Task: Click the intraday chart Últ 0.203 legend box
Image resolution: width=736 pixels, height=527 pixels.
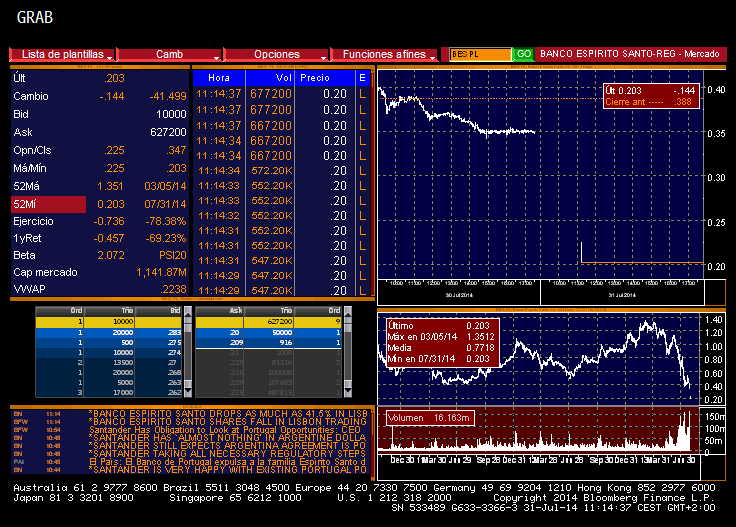Action: click(x=652, y=96)
